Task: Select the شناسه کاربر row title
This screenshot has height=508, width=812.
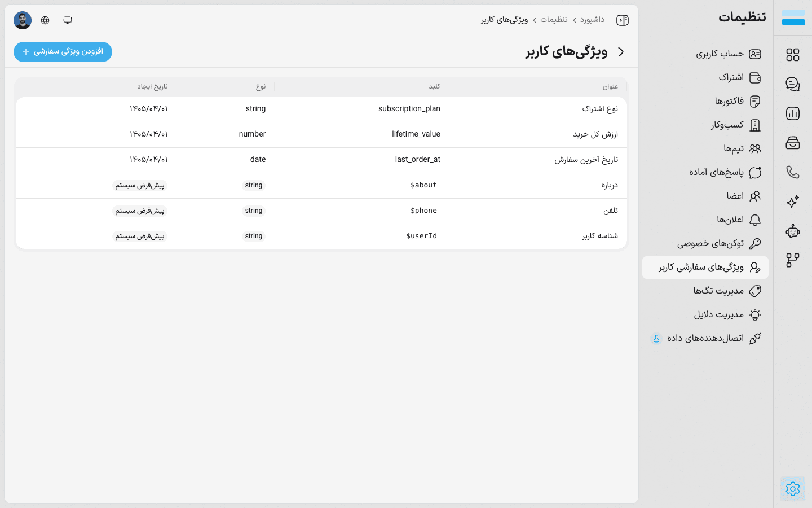Action: 600,236
